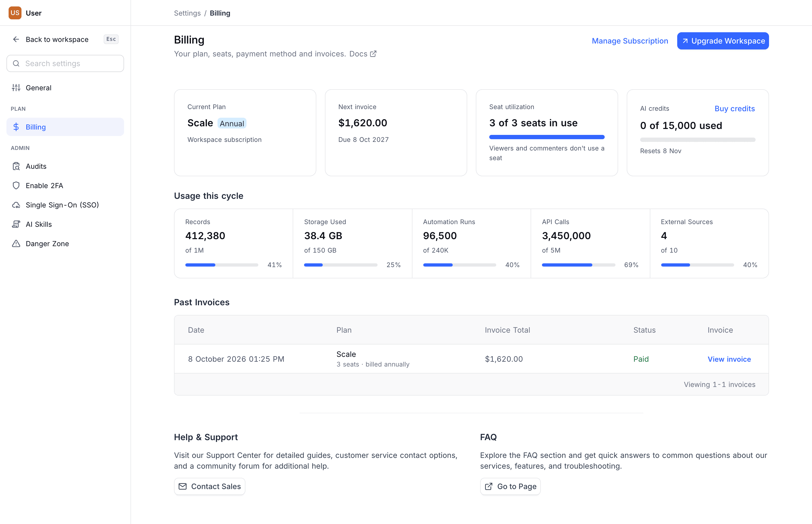812x524 pixels.
Task: Open the AI Skills page
Action: [65, 225]
